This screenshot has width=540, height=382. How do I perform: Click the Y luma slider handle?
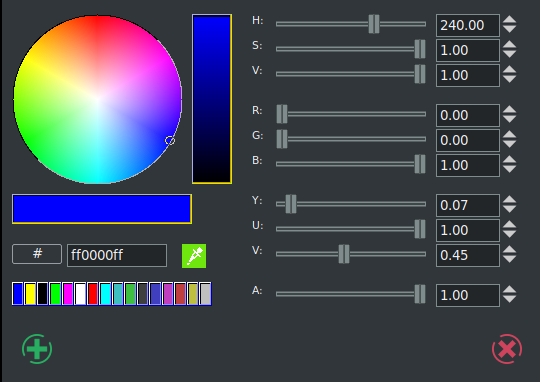[x=291, y=204]
